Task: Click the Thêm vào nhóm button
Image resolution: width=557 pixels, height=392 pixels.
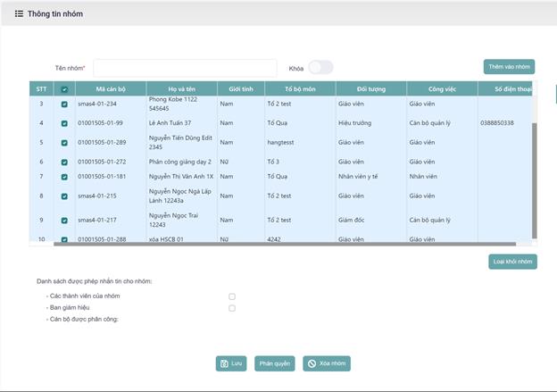Action: point(509,67)
